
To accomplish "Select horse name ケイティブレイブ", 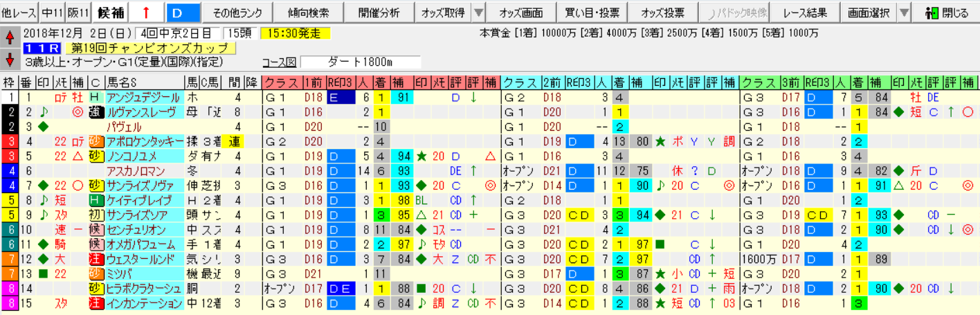I will point(143,200).
